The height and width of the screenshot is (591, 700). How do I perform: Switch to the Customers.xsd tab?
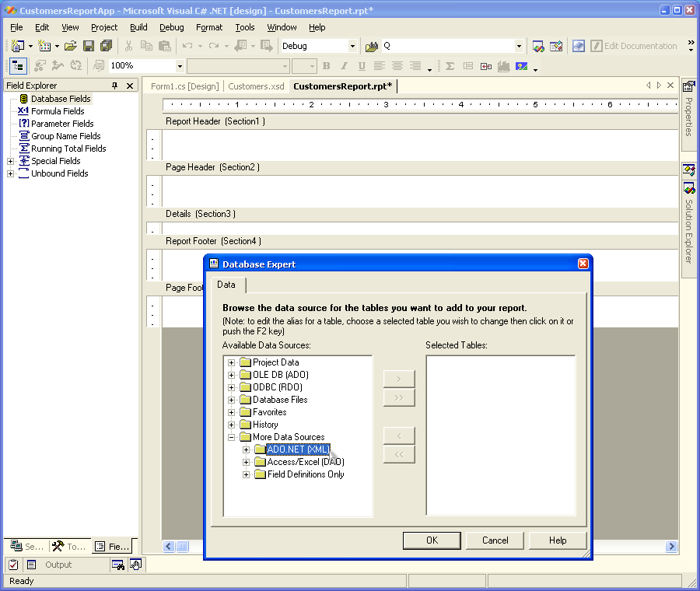click(x=256, y=86)
